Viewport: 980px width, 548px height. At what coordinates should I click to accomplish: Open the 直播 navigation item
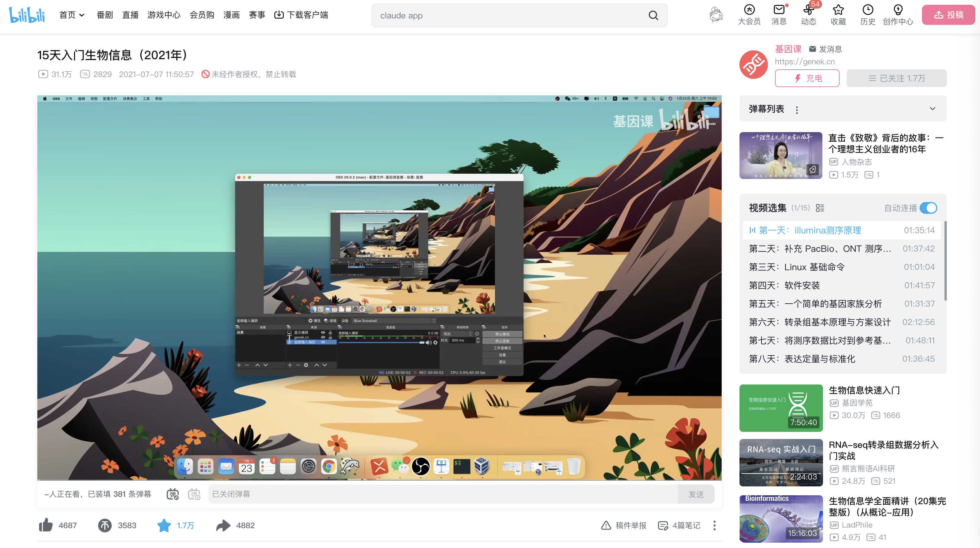130,15
